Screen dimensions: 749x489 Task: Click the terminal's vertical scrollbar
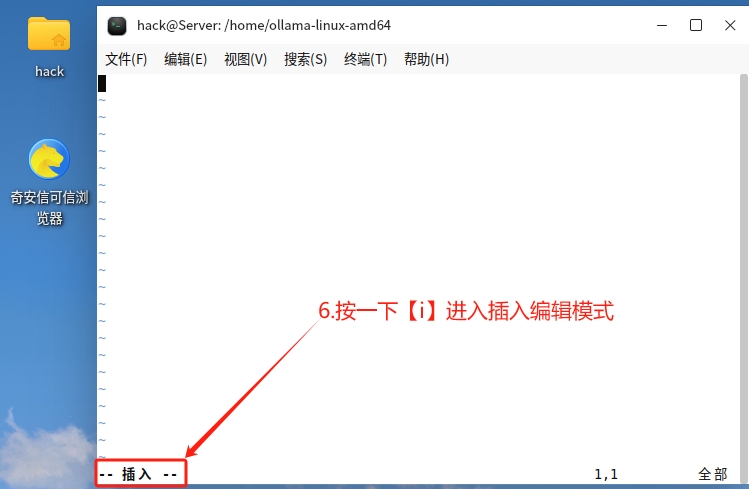point(744,279)
